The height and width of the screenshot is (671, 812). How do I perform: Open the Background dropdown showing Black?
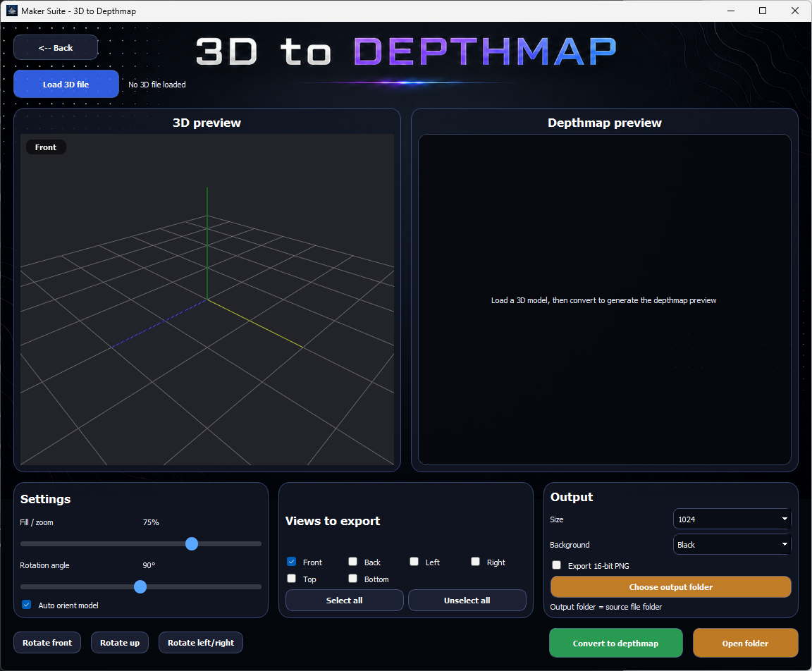[732, 544]
